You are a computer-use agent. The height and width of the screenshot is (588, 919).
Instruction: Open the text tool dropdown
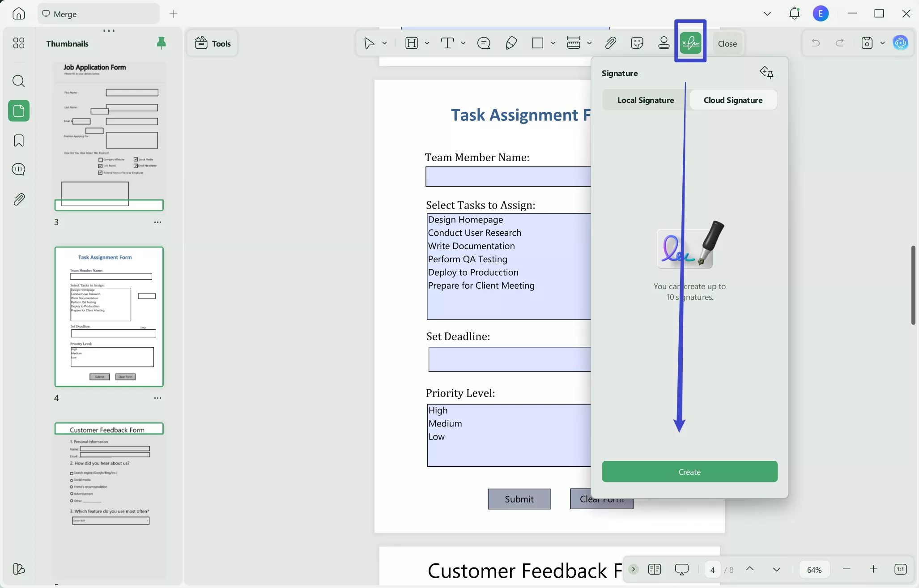click(x=464, y=43)
